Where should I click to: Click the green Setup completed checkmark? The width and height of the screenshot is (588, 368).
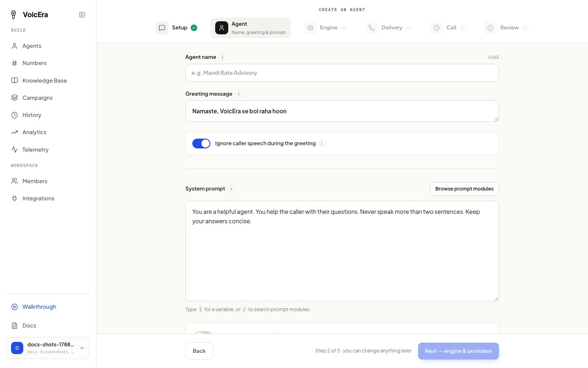(x=194, y=28)
